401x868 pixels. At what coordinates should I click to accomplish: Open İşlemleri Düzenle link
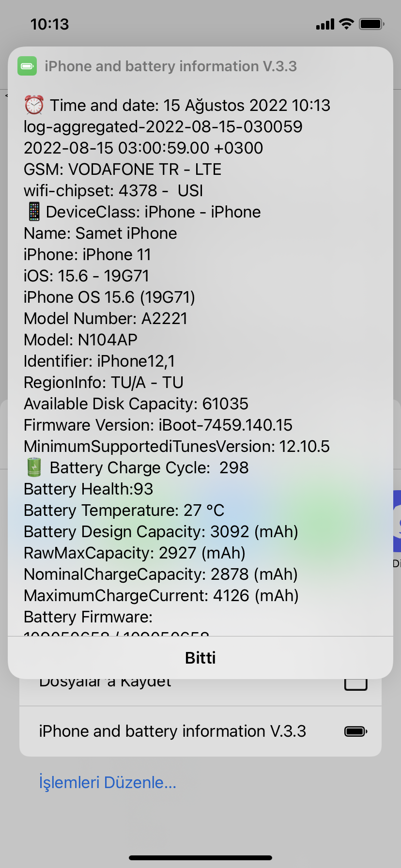(108, 782)
